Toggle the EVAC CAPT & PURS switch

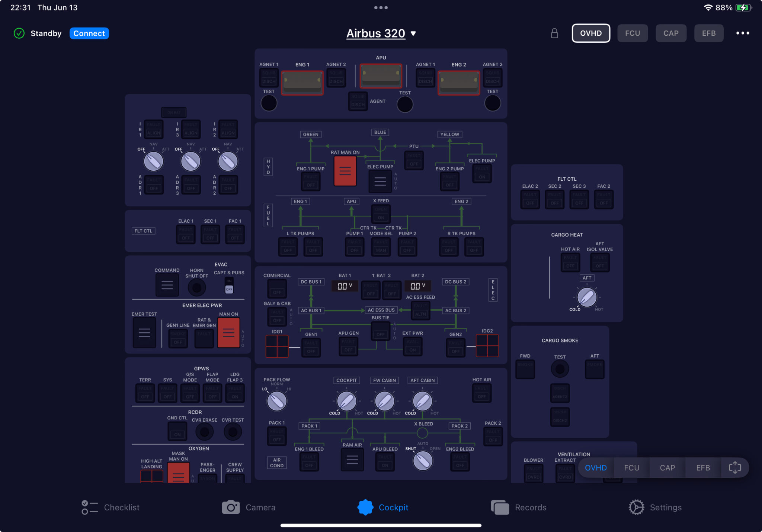point(229,285)
